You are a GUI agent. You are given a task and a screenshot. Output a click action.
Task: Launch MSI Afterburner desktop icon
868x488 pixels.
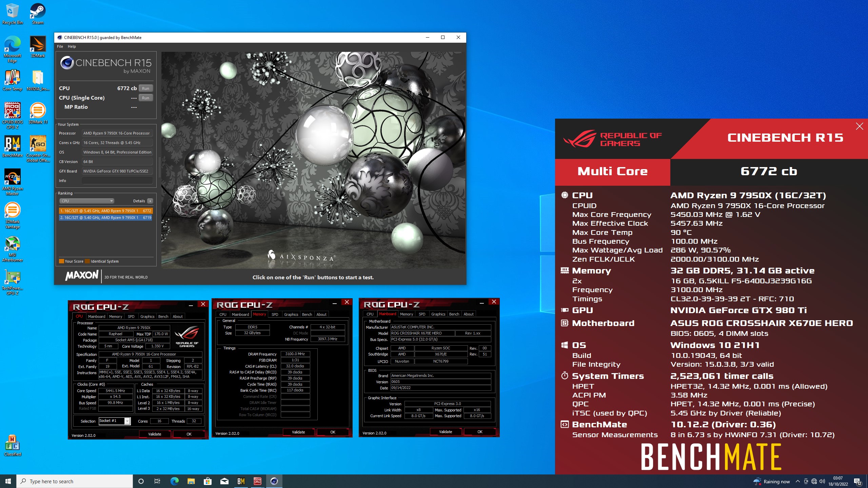pyautogui.click(x=12, y=248)
